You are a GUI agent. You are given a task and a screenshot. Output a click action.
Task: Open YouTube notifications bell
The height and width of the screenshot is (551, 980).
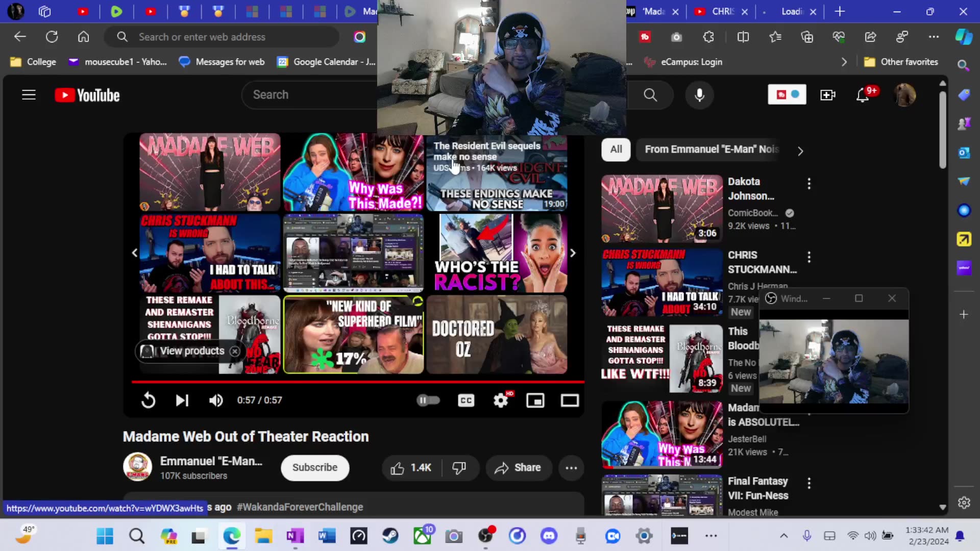pyautogui.click(x=862, y=95)
